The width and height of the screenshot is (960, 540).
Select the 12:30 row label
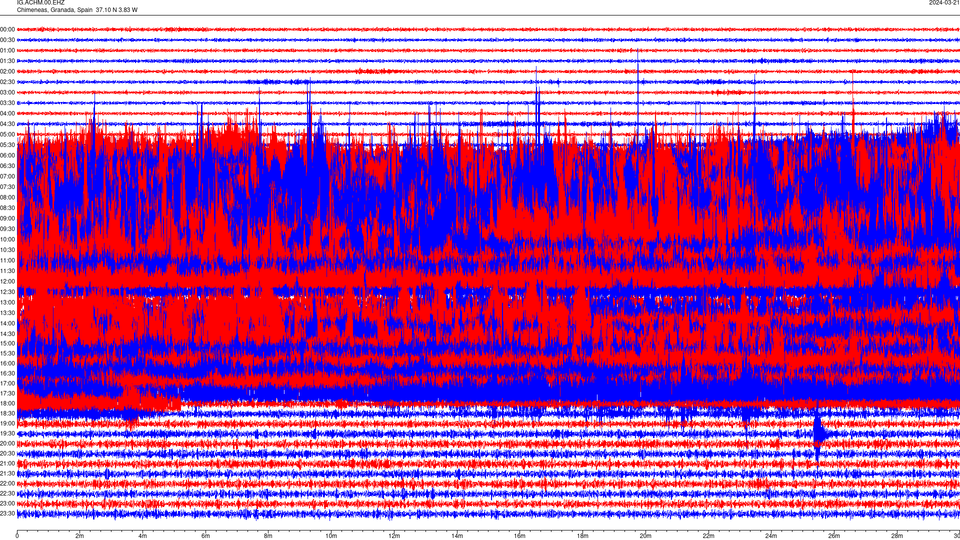point(8,292)
